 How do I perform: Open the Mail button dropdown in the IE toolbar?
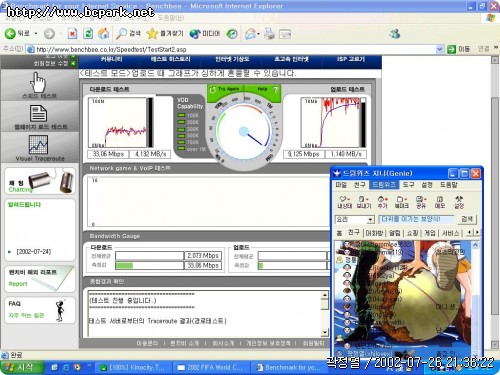click(x=258, y=34)
